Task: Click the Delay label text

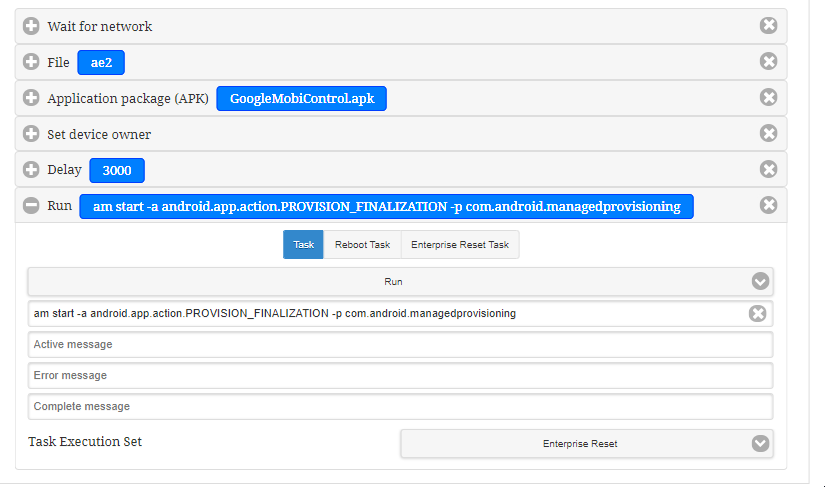Action: tap(64, 170)
